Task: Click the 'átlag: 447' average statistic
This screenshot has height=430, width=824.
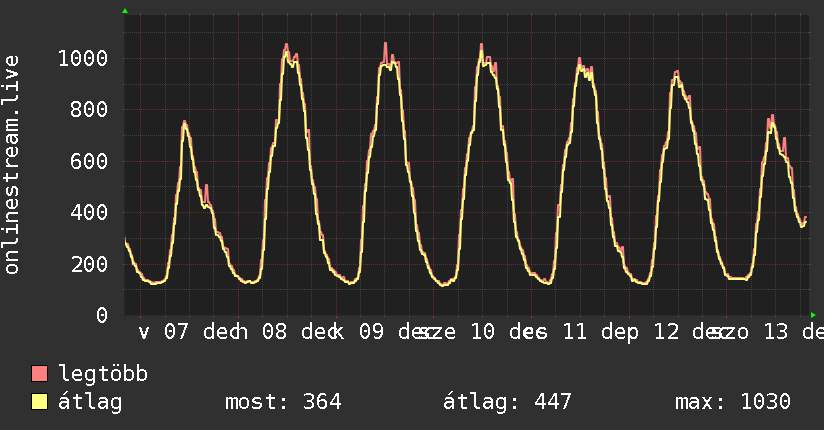Action: point(507,402)
